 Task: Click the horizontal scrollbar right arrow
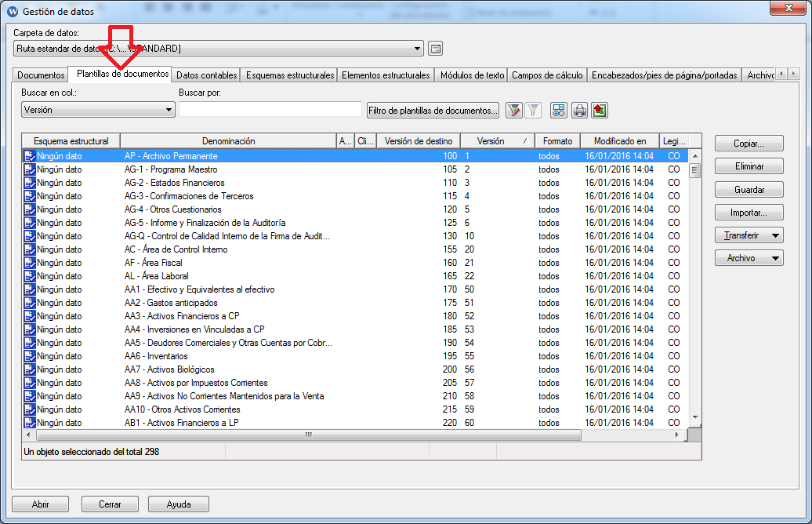click(x=677, y=435)
